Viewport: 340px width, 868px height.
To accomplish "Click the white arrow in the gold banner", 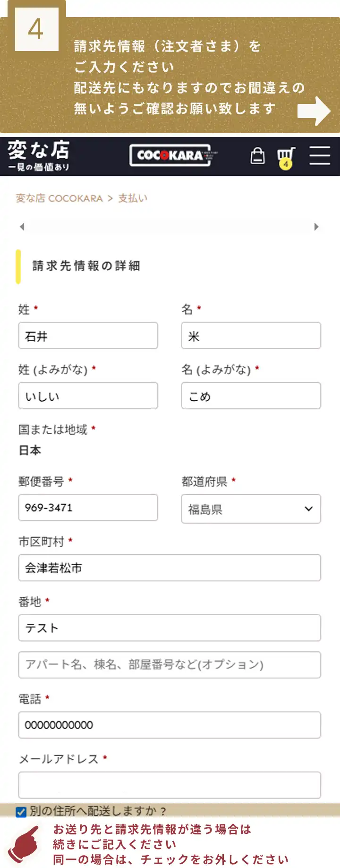I will 314,111.
